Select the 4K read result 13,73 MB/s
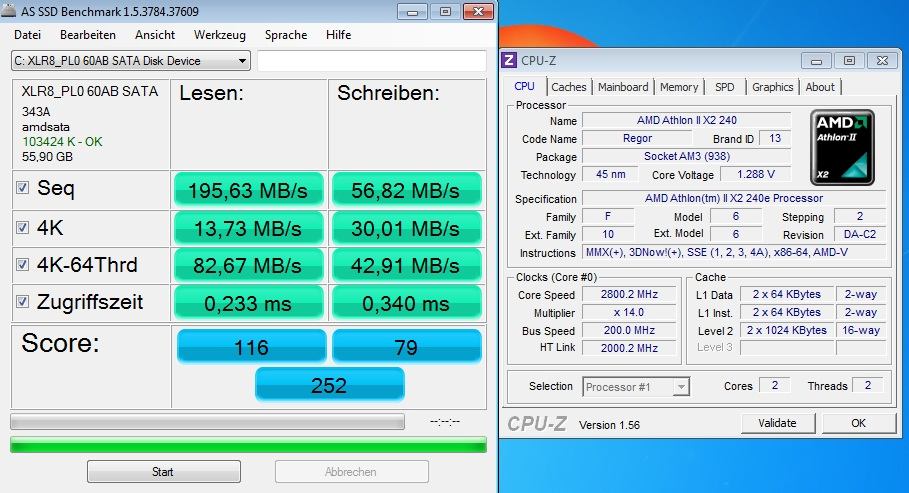 248,229
